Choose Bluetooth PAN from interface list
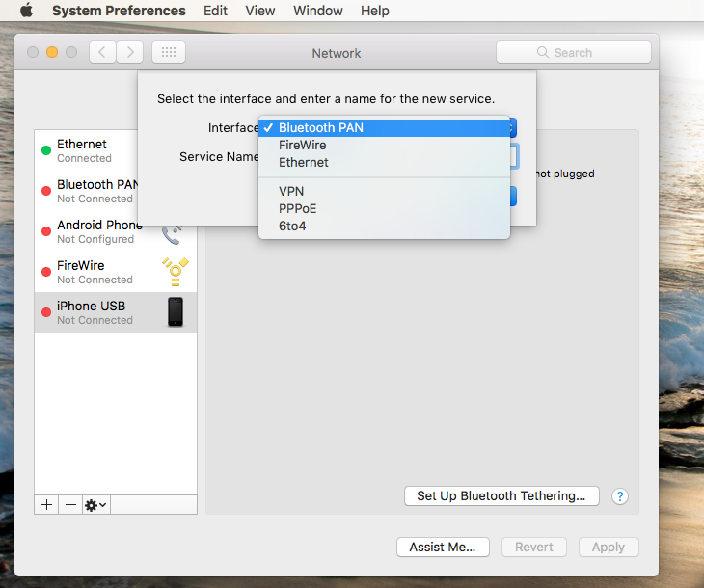The height and width of the screenshot is (588, 704). (385, 128)
